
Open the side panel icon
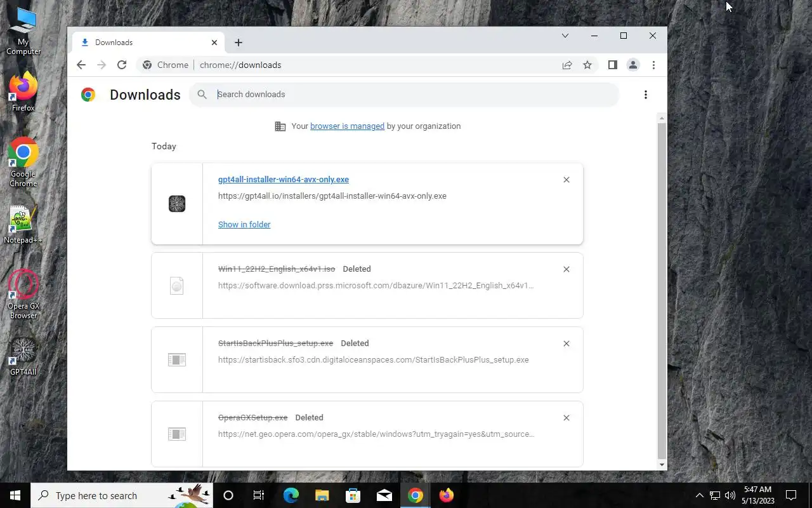click(612, 65)
